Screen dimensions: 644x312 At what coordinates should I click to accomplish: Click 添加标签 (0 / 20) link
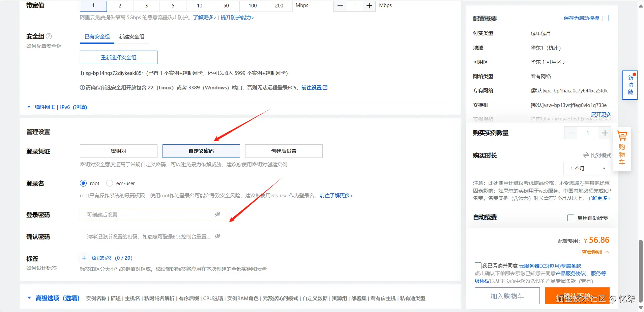click(112, 258)
